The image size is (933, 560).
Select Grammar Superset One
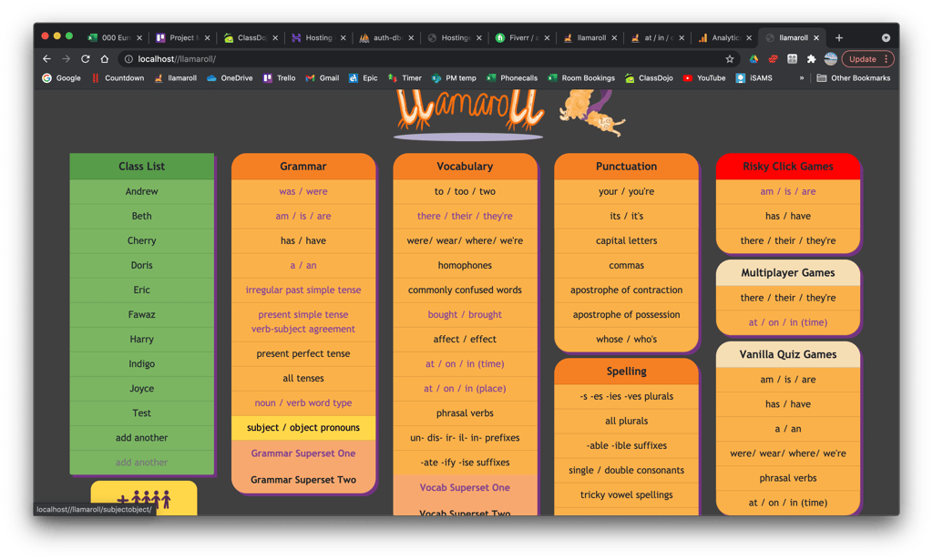[303, 453]
